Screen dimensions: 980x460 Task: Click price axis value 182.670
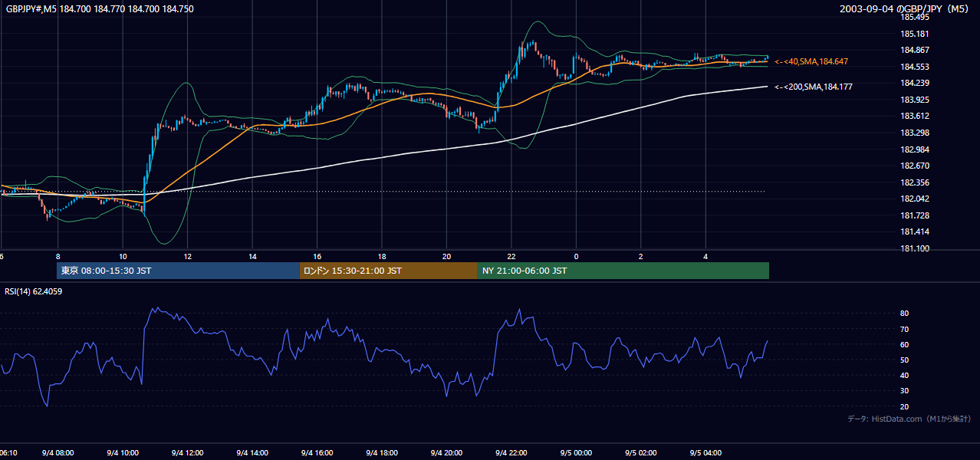point(913,166)
